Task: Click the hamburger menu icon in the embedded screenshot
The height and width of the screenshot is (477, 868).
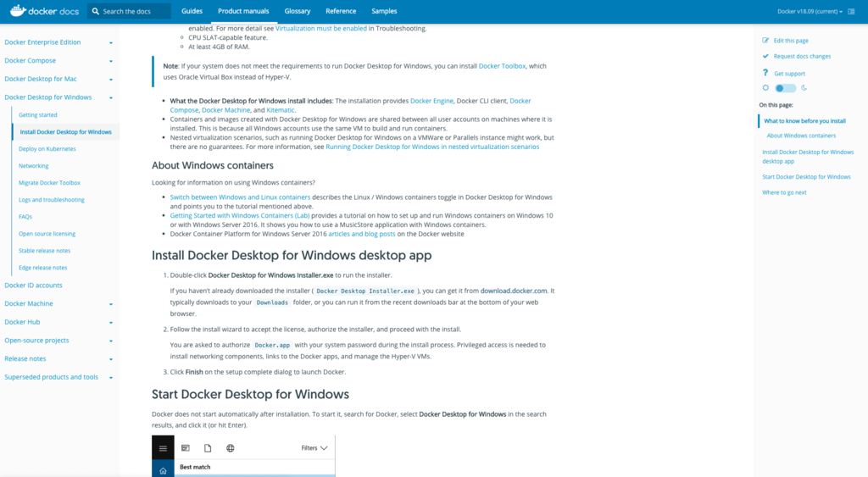Action: (x=163, y=448)
